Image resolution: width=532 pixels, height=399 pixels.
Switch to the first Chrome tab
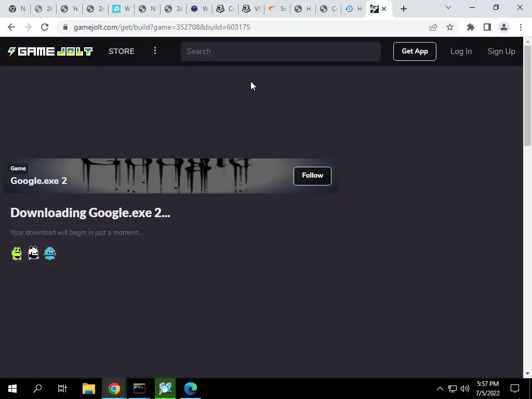(17, 9)
